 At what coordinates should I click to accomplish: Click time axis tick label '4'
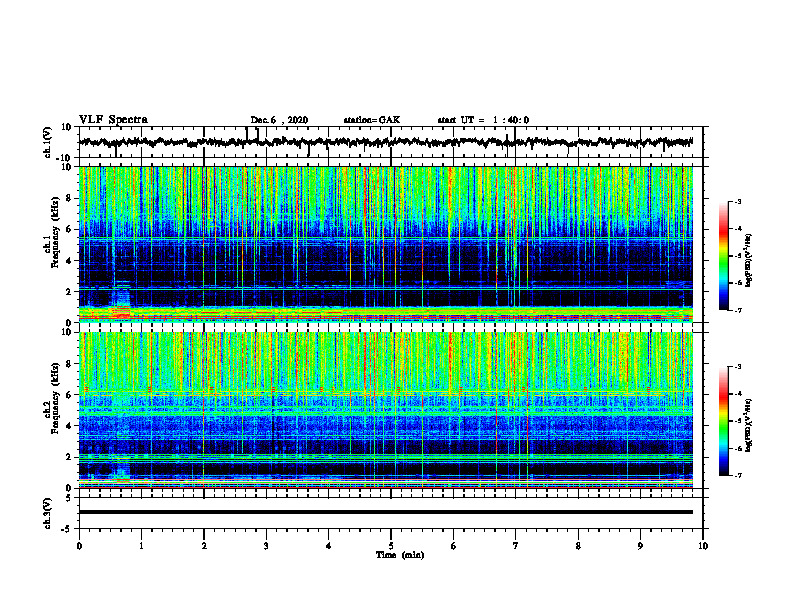[x=329, y=546]
